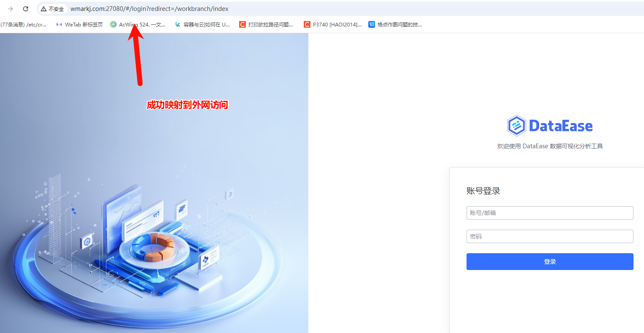Screen dimensions: 644x333
Task: Reload the page with the refresh icon
Action: tap(26, 9)
